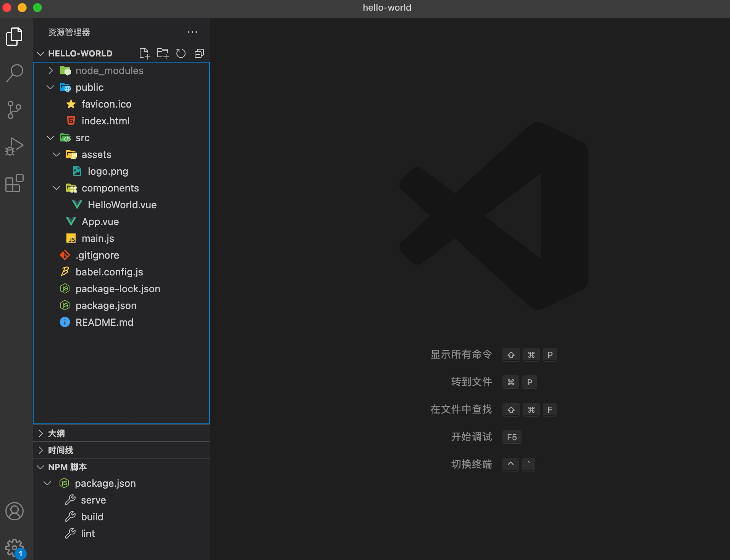Click the hello-world window title
This screenshot has height=560, width=730.
pos(387,8)
